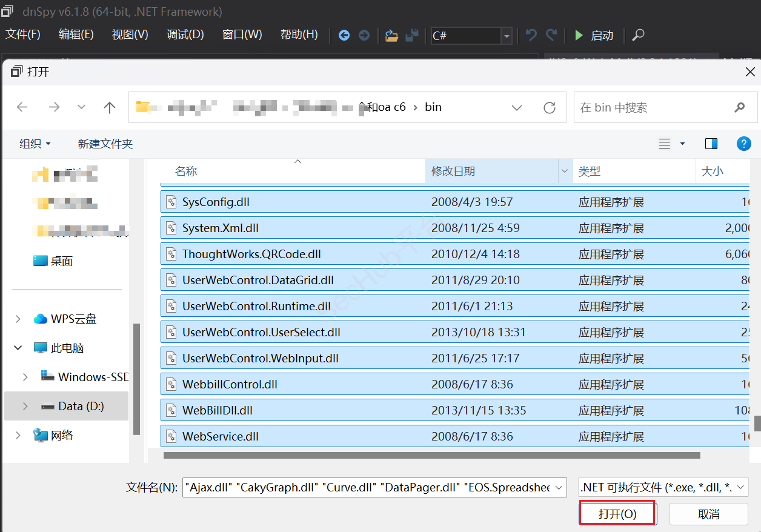Screen dimensions: 761x532
Task: Click the bin breadcrumb segment
Action: (433, 107)
